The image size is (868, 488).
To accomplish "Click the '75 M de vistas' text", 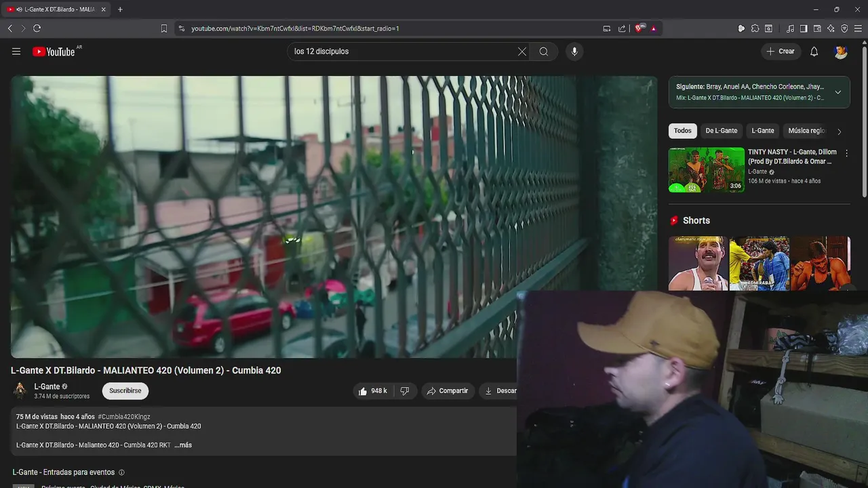I will [x=37, y=417].
